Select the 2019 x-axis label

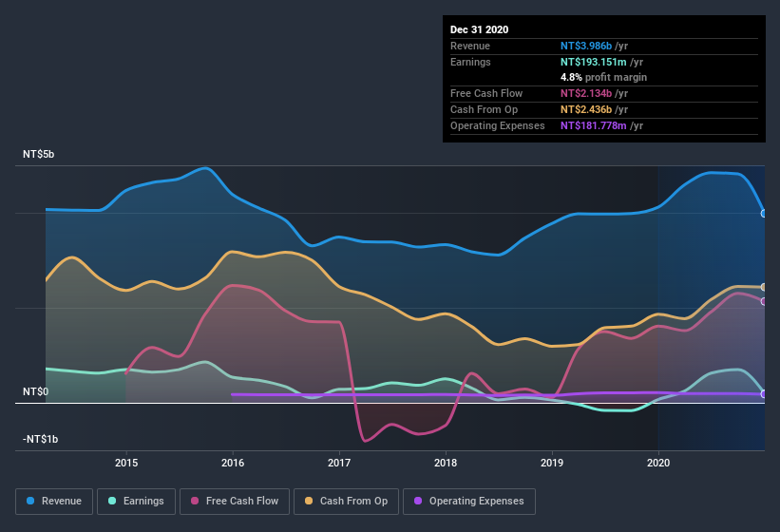coord(552,463)
